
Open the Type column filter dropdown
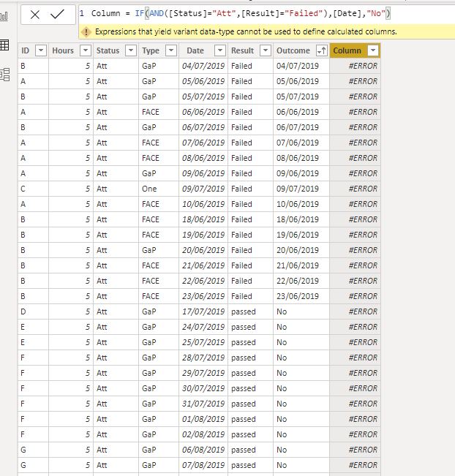171,50
